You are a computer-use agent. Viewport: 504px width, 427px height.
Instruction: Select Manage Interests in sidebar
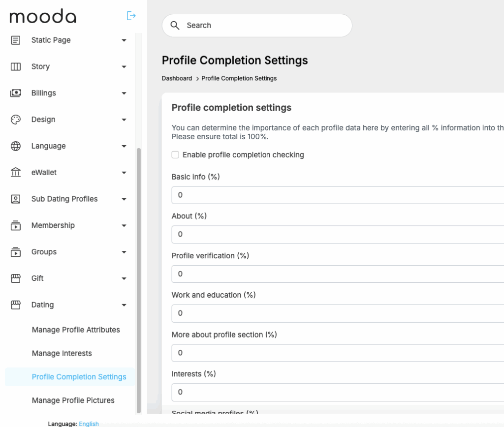[x=62, y=353]
